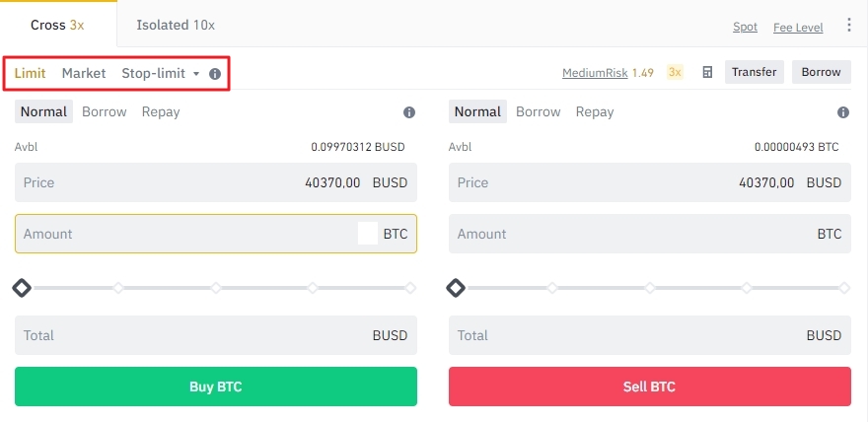This screenshot has height=422, width=868.
Task: Click the Transfer button
Action: coord(755,72)
